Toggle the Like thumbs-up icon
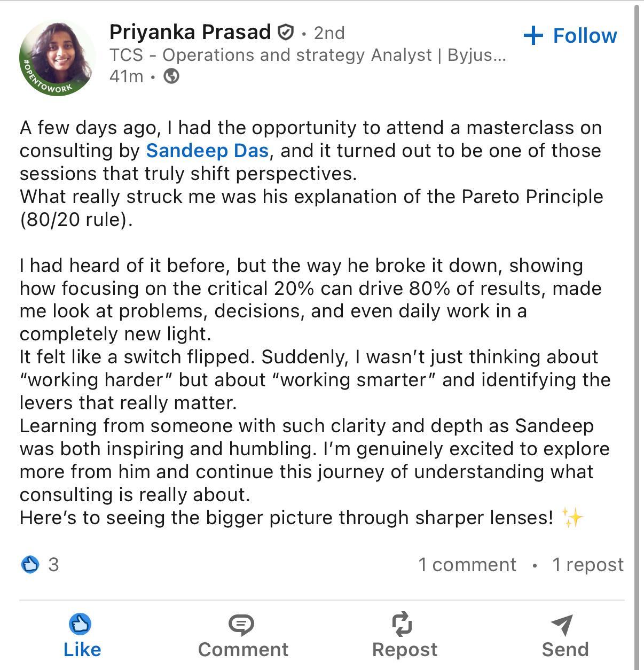The height and width of the screenshot is (670, 644). click(80, 624)
